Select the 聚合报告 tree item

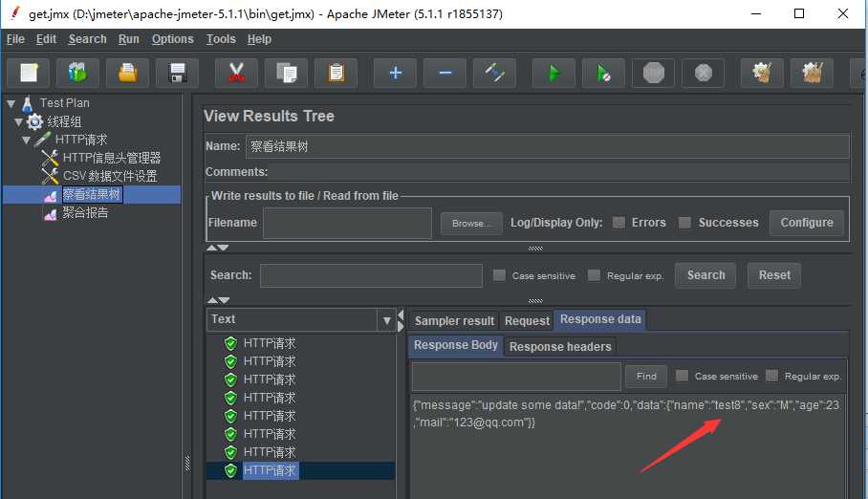85,213
